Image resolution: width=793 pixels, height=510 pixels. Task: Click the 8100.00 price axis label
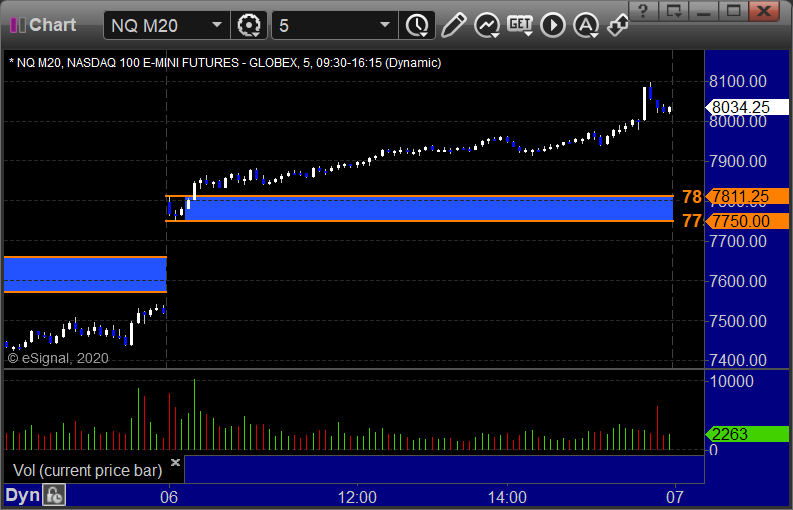(738, 81)
